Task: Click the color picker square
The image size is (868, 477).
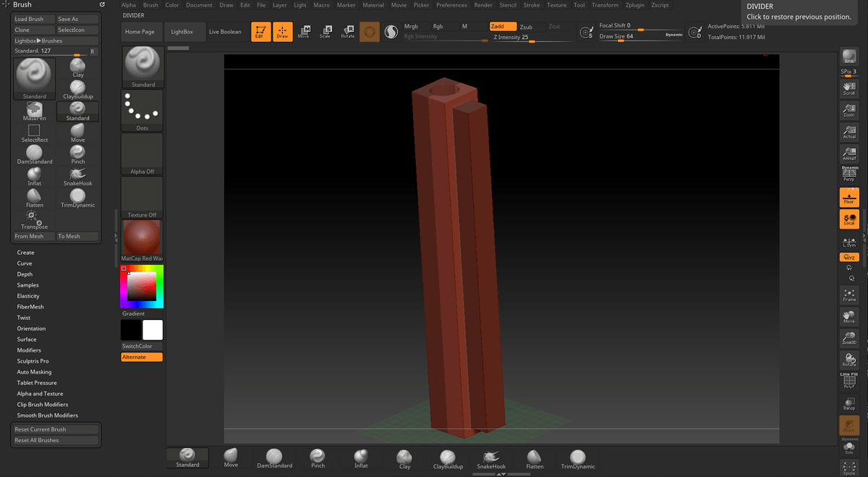Action: [x=142, y=287]
